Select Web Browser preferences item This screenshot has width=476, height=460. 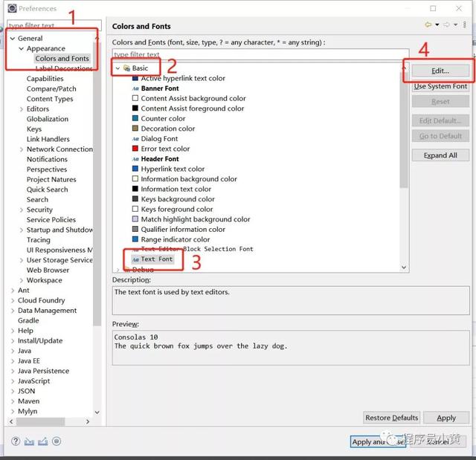(x=48, y=271)
